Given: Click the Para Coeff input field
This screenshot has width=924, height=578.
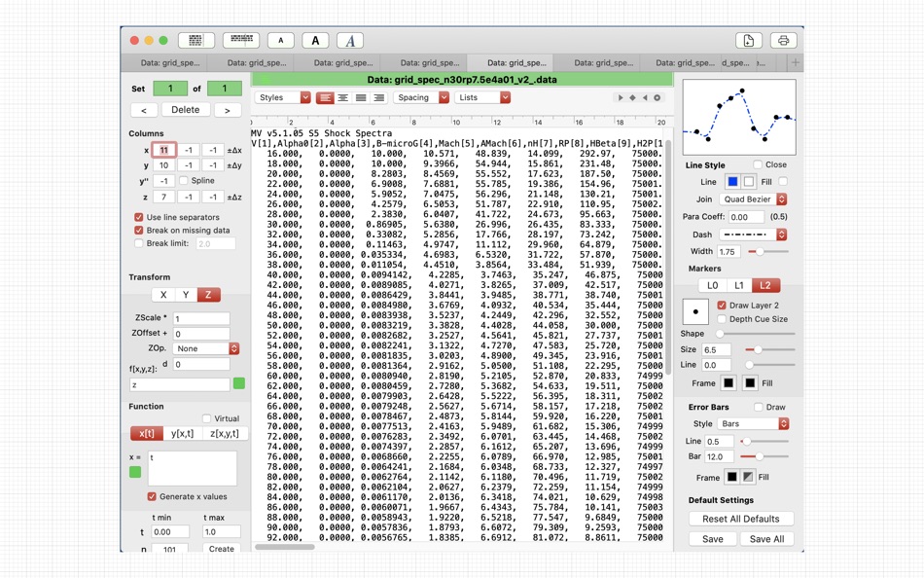Looking at the screenshot, I should (746, 217).
